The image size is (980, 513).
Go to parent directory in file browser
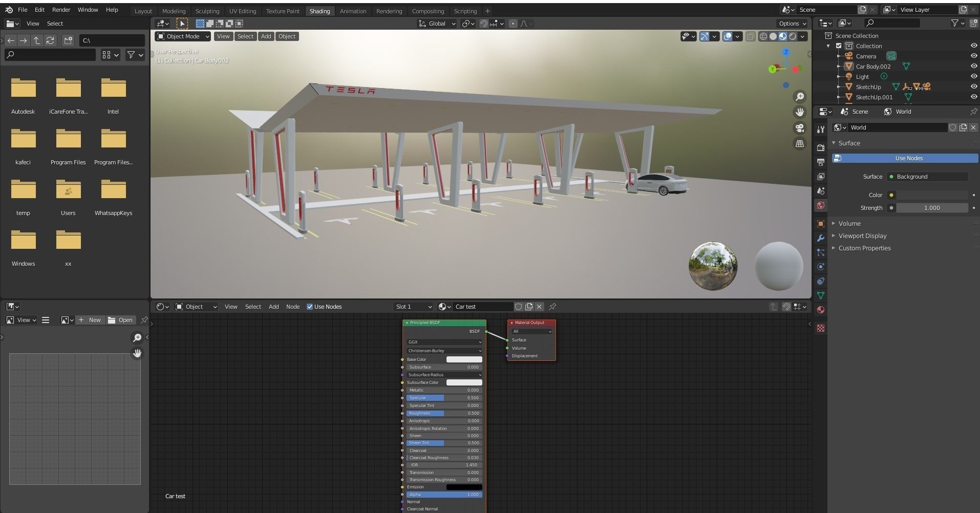point(37,40)
